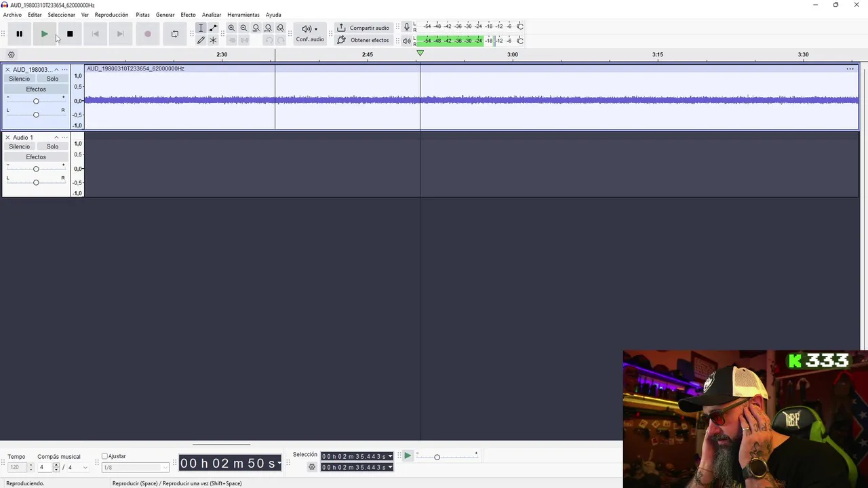Image resolution: width=868 pixels, height=488 pixels.
Task: Click the Audio 1 track pan slider
Action: [36, 182]
